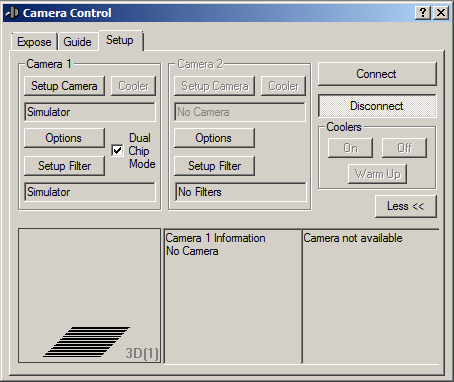Click the 3D[1] striped preview graphic
The height and width of the screenshot is (382, 454).
point(87,342)
